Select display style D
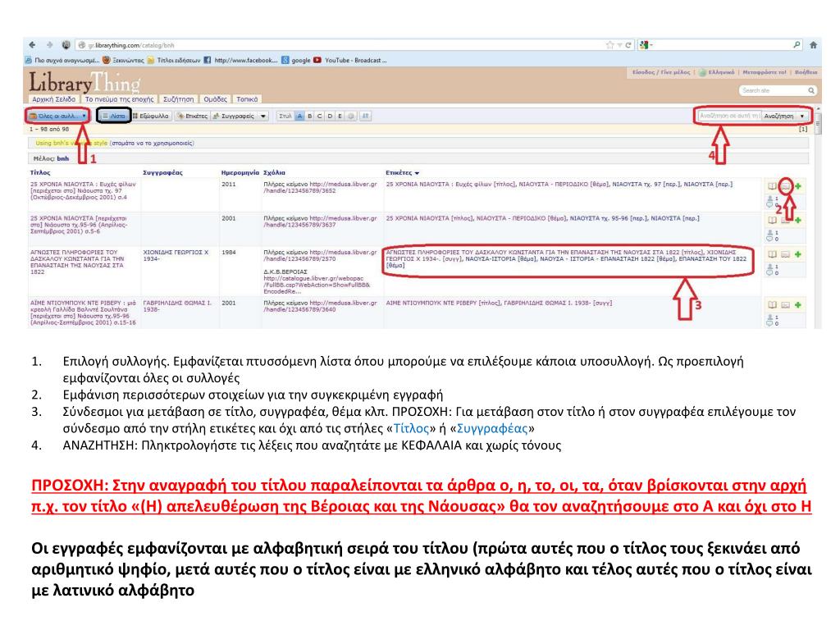Screen dimensions: 840x630 [x=330, y=116]
